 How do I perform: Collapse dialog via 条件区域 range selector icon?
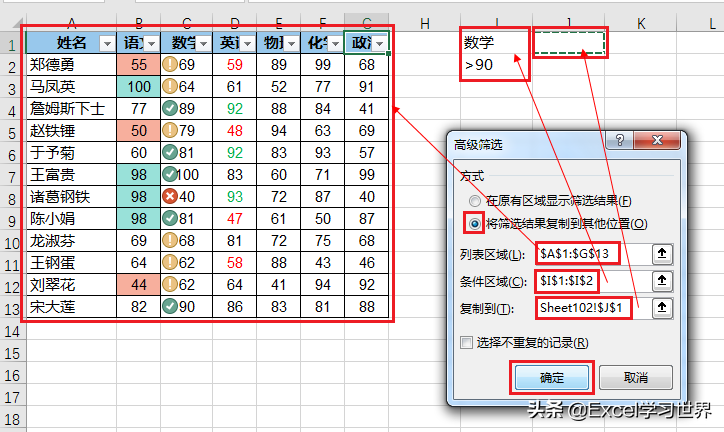click(662, 281)
